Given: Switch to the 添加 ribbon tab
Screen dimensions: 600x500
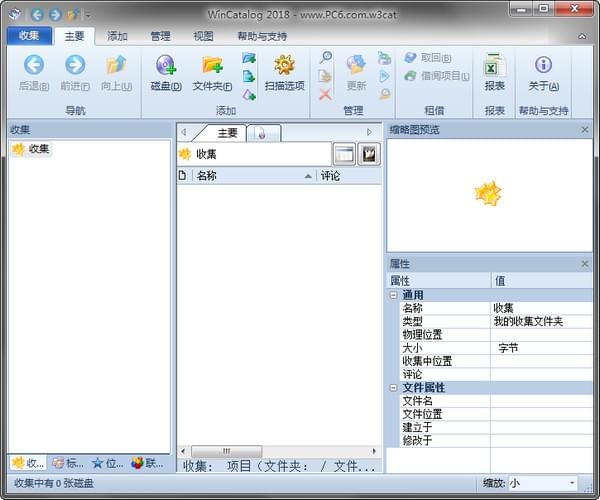Looking at the screenshot, I should 117,36.
